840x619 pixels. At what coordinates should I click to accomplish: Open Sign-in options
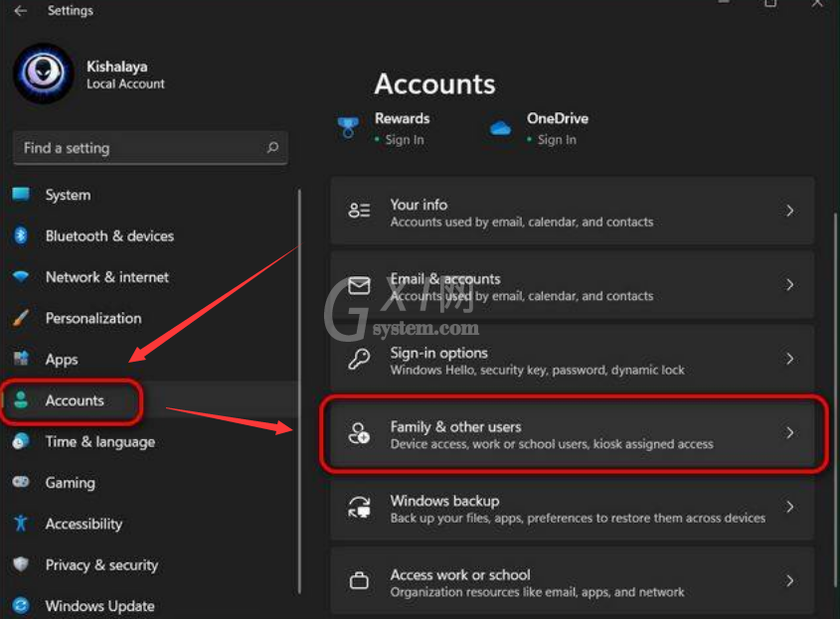point(573,359)
